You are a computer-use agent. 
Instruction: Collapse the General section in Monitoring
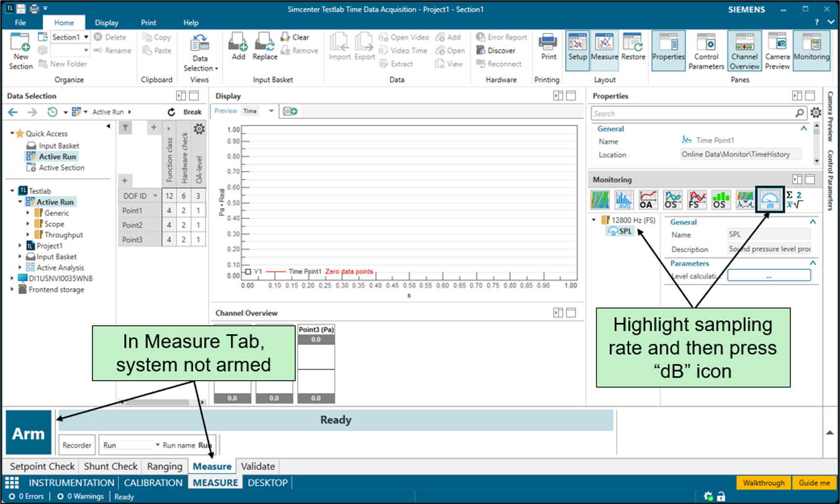[x=813, y=222]
